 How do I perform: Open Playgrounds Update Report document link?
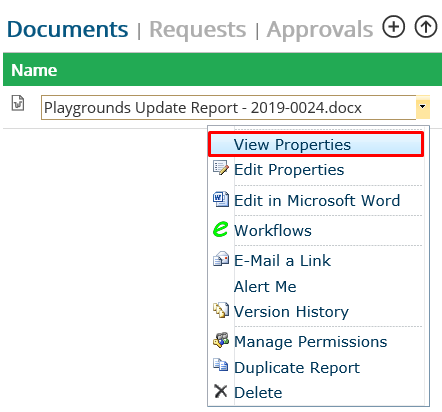(203, 108)
